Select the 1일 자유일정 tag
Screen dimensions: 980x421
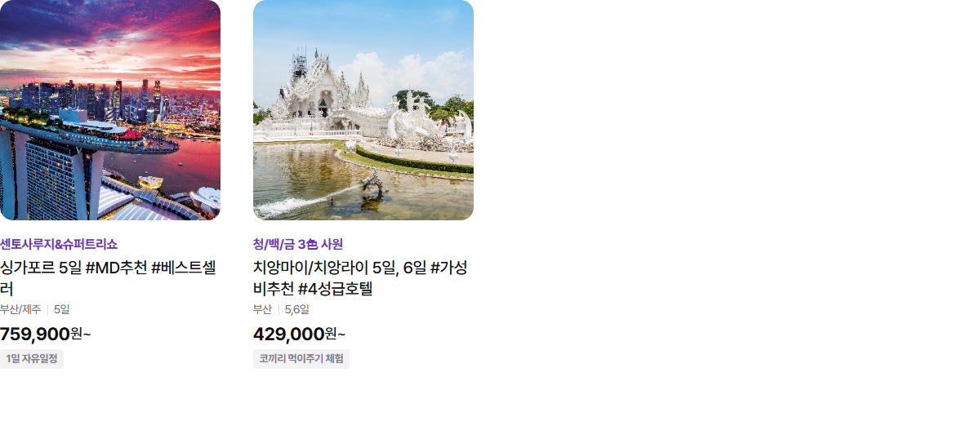pos(32,359)
